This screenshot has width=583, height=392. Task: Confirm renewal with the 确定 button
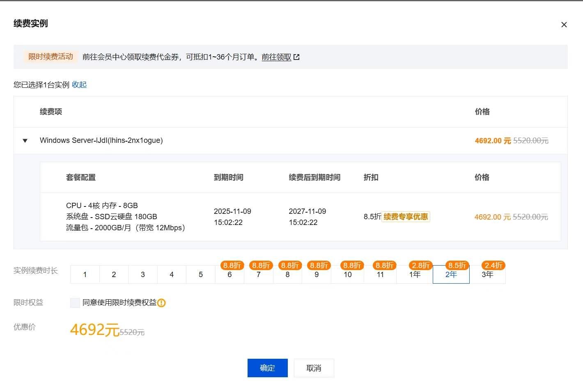[x=267, y=368]
